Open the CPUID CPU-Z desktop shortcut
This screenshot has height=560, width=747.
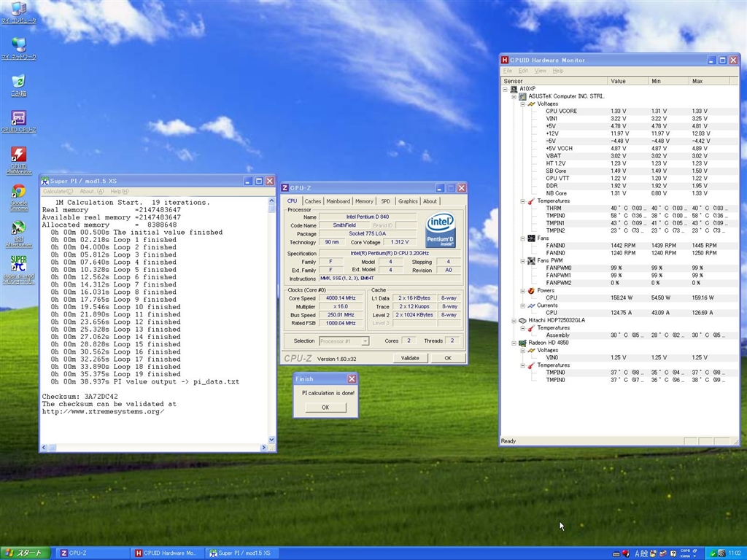pyautogui.click(x=19, y=119)
